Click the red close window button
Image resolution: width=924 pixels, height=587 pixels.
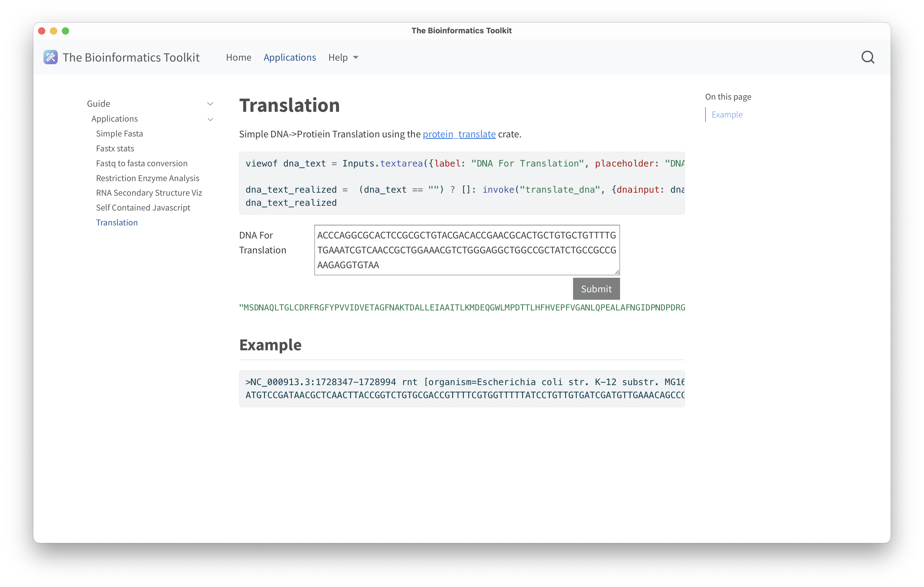point(42,31)
